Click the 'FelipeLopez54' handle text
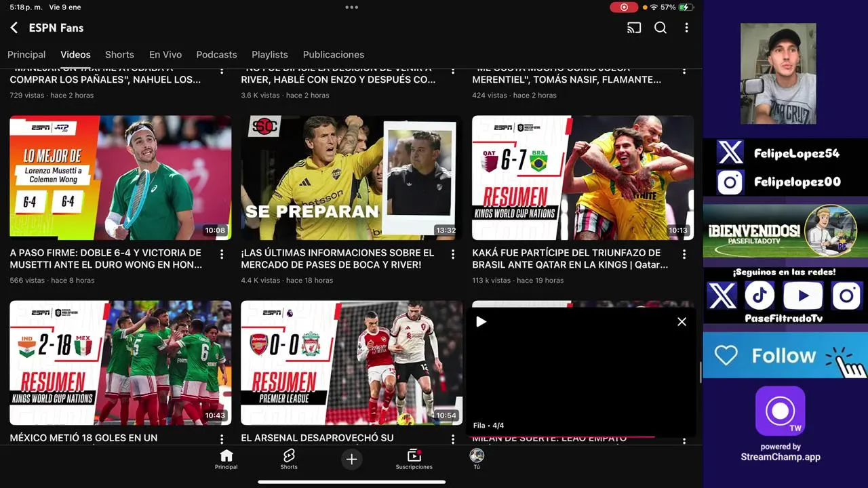The width and height of the screenshot is (868, 488). (797, 153)
